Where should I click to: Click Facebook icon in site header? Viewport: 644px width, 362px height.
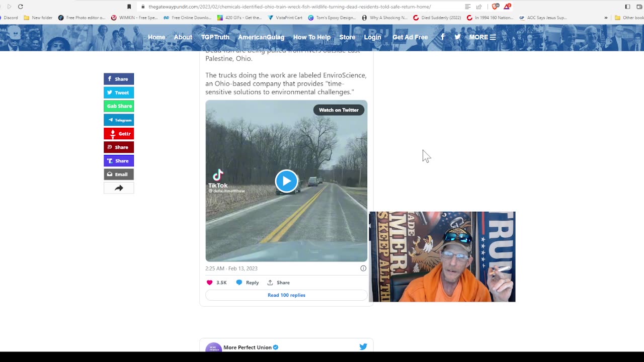(443, 37)
